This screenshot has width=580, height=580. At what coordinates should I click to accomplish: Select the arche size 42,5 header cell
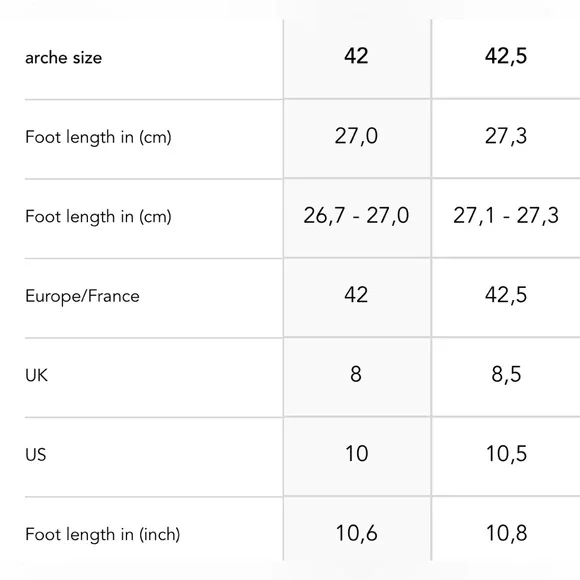coord(506,57)
